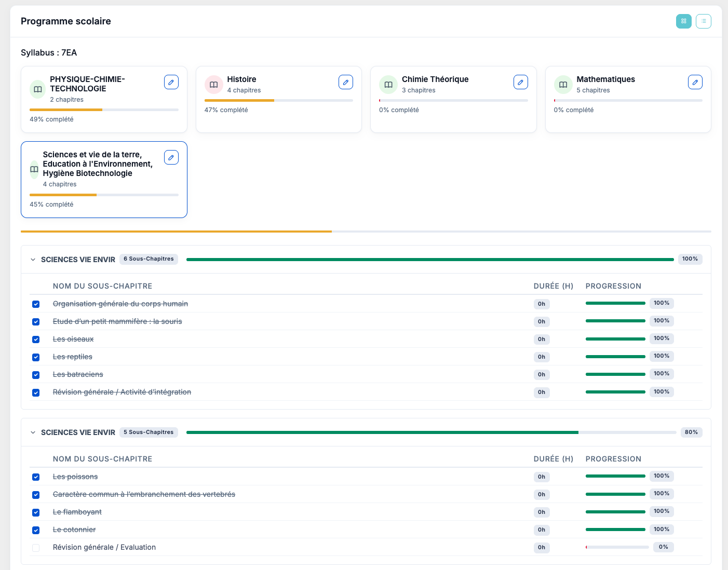Untick the Les reptiles checkbox

point(36,357)
